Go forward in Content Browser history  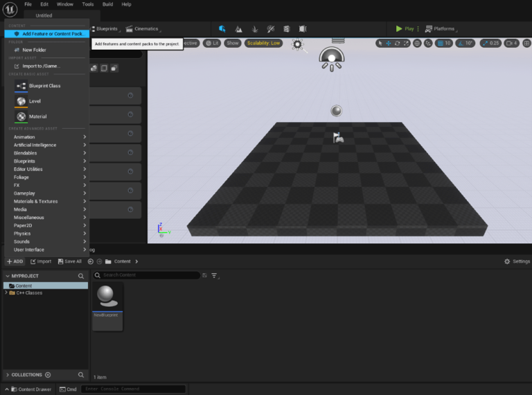click(100, 261)
